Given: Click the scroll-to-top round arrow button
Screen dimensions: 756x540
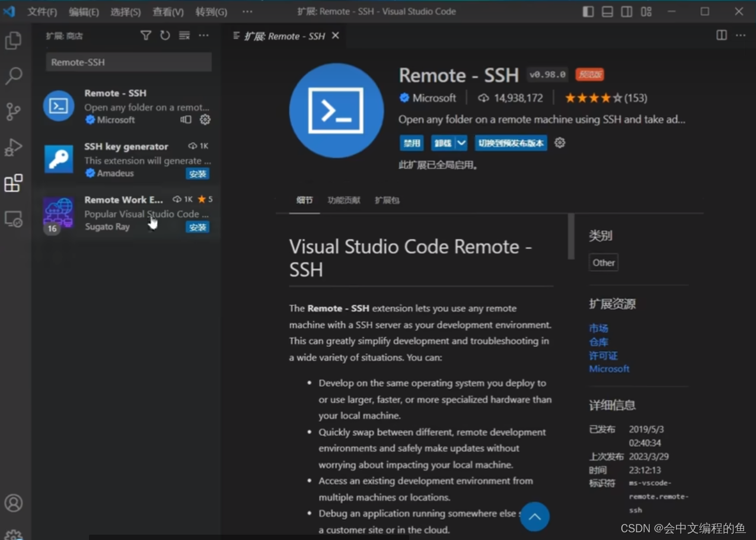Looking at the screenshot, I should 535,517.
